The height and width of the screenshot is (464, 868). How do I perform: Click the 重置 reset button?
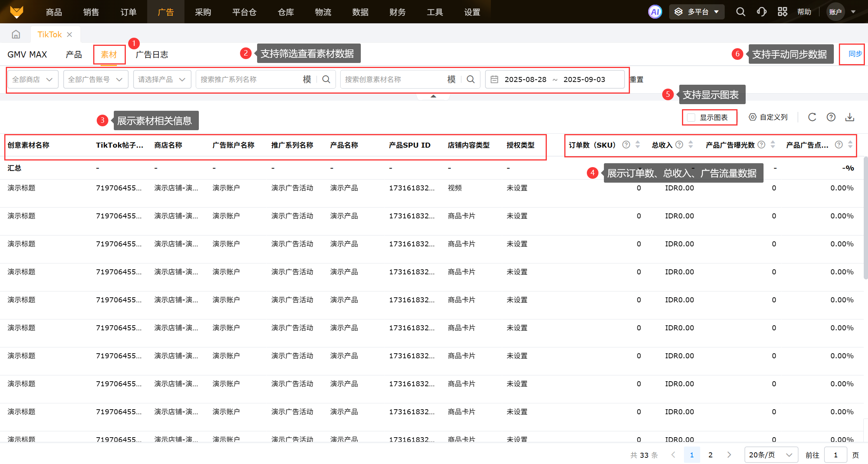click(x=637, y=79)
